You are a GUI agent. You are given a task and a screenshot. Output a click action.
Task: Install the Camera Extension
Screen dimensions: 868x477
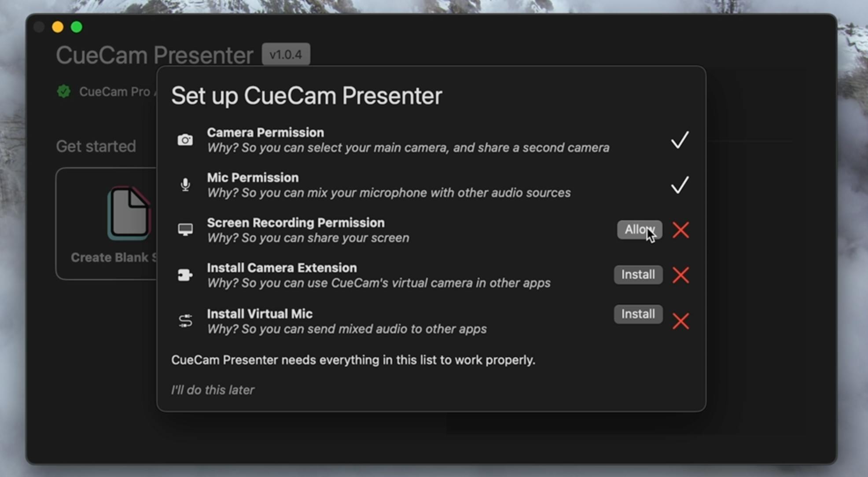tap(638, 275)
